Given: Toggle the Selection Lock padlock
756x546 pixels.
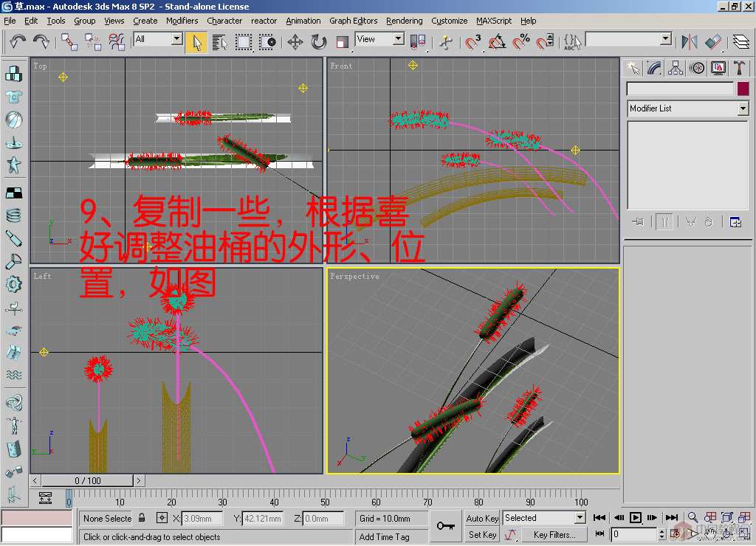Looking at the screenshot, I should (x=142, y=517).
